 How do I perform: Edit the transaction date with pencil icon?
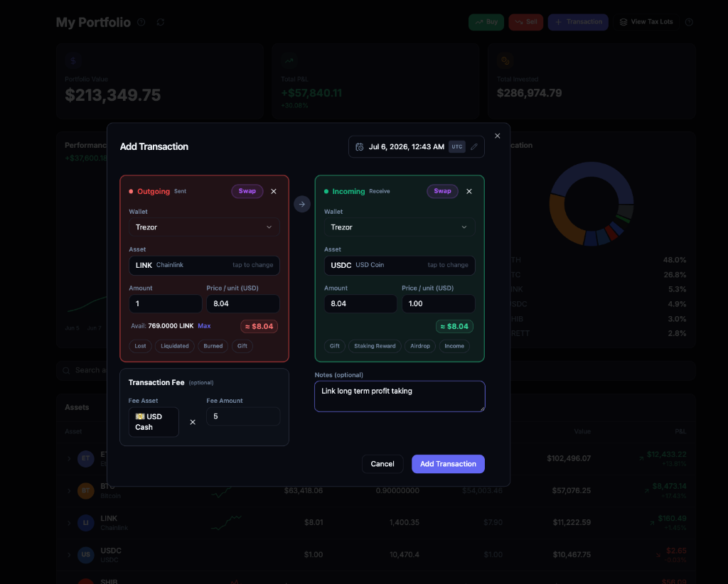[x=474, y=146]
